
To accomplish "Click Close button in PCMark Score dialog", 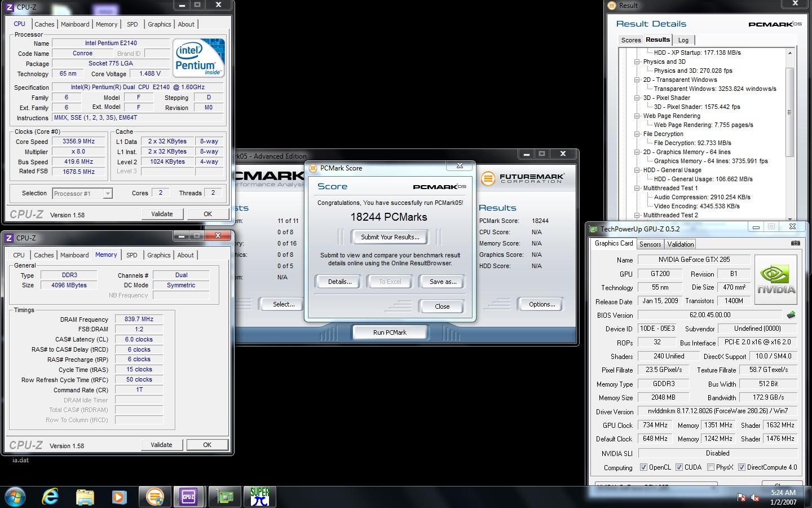I will pos(442,306).
